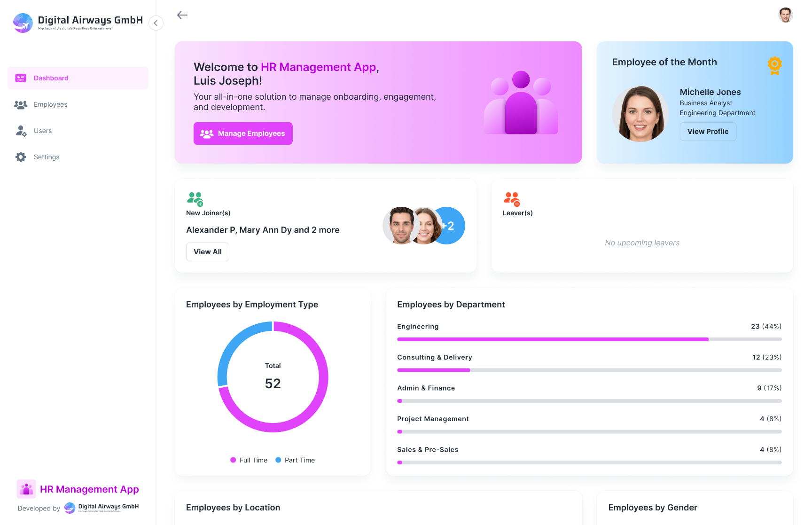Click the Employees by Department heading
Viewport: 812px width, 525px height.
[451, 305]
